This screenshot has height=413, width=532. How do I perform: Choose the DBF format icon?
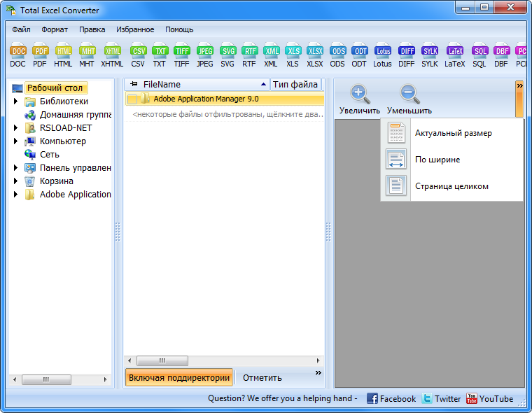pyautogui.click(x=501, y=55)
